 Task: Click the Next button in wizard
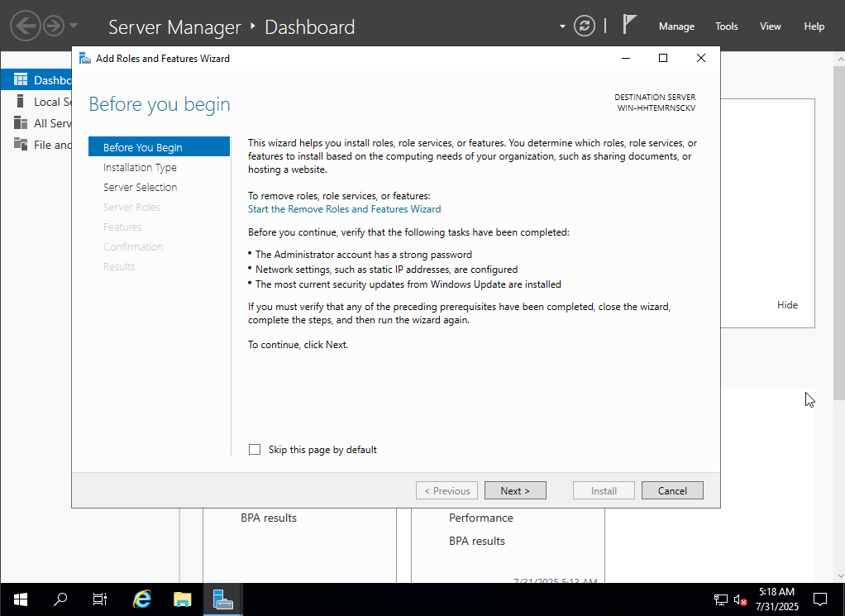point(518,490)
